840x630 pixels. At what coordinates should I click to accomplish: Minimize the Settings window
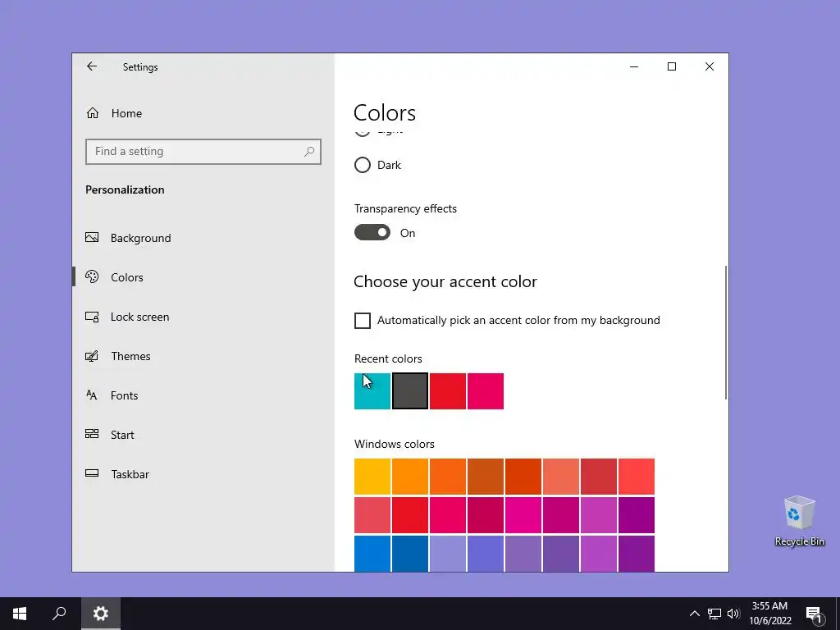pos(634,66)
